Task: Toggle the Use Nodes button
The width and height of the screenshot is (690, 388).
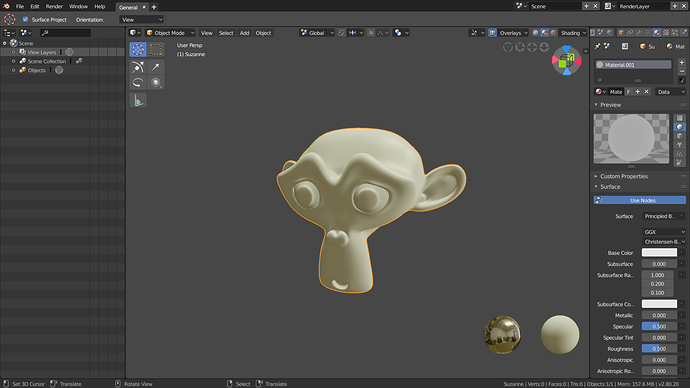Action: tap(639, 200)
